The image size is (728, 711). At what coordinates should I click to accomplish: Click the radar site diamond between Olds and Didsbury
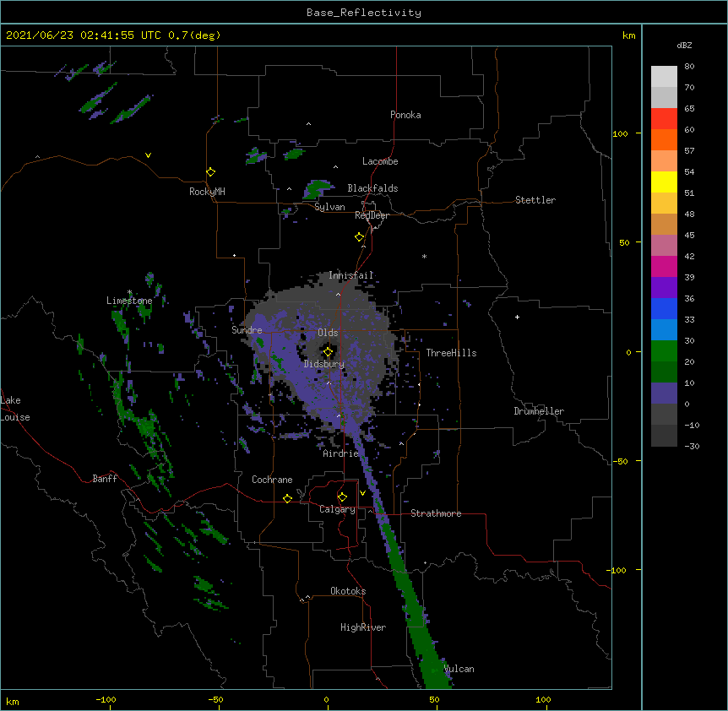pyautogui.click(x=329, y=352)
